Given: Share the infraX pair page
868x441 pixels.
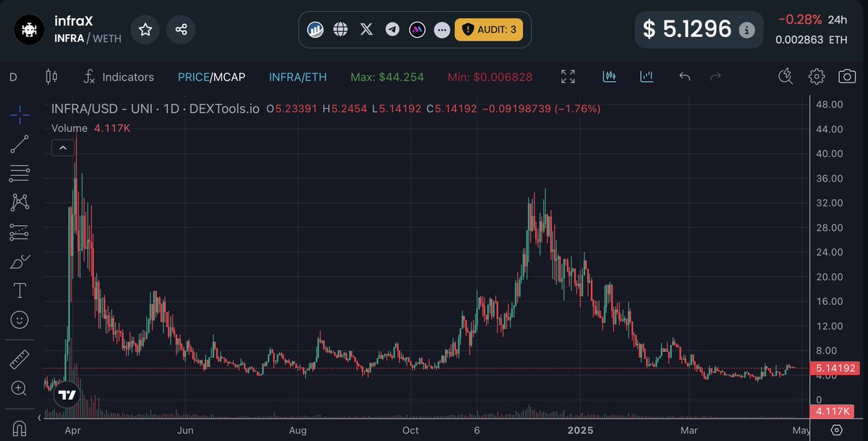Looking at the screenshot, I should [x=181, y=29].
